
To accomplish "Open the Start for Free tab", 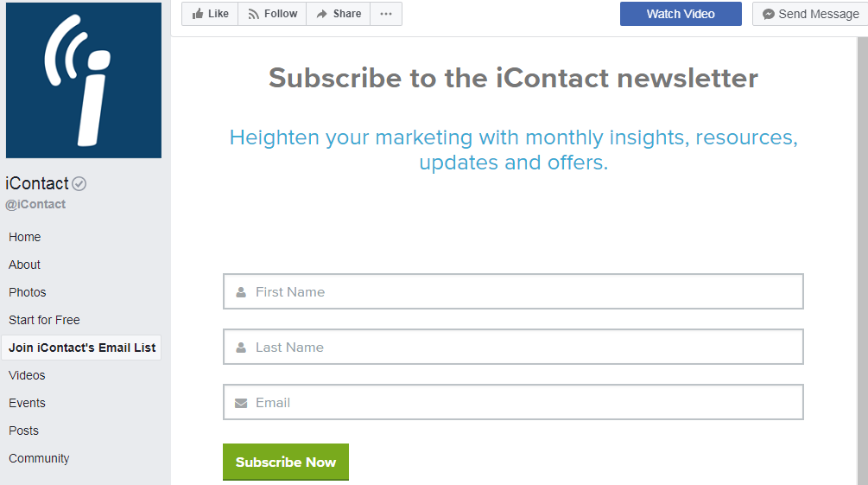I will click(x=44, y=320).
